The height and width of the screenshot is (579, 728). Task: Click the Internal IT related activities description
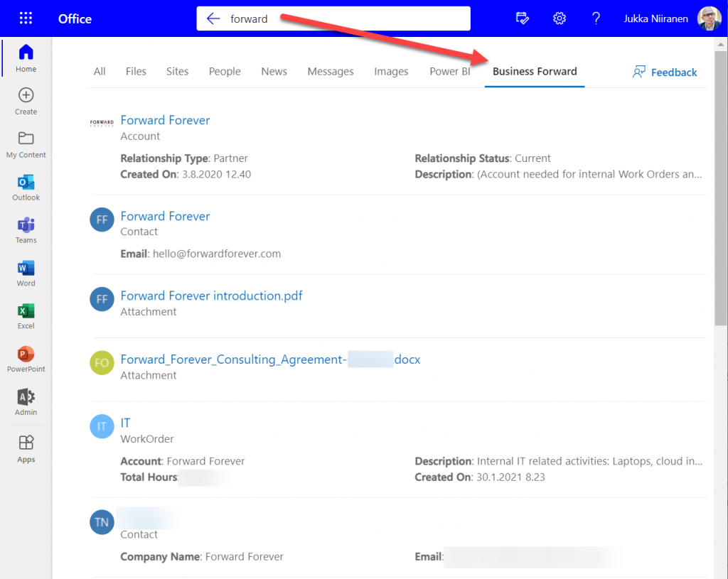559,461
